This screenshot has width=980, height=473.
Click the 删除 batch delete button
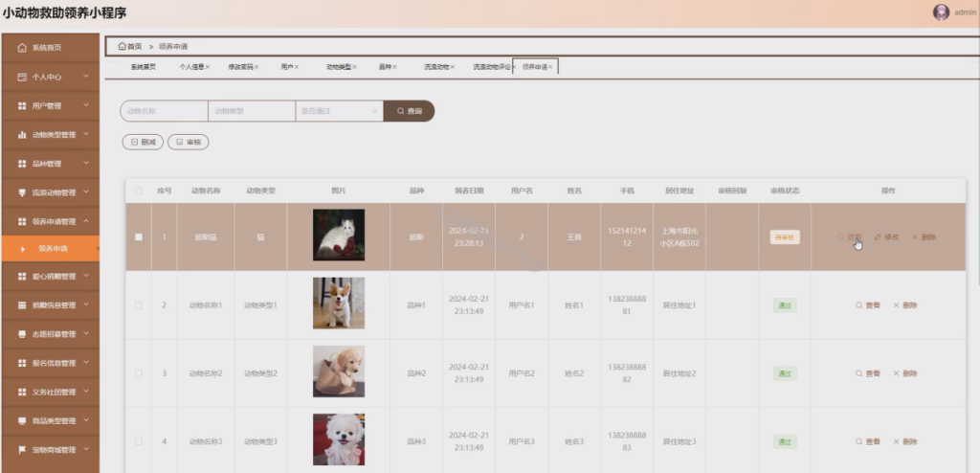pos(143,142)
